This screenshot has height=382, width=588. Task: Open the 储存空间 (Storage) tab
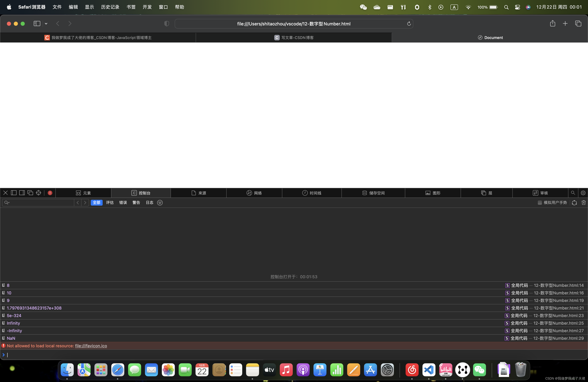(x=373, y=193)
